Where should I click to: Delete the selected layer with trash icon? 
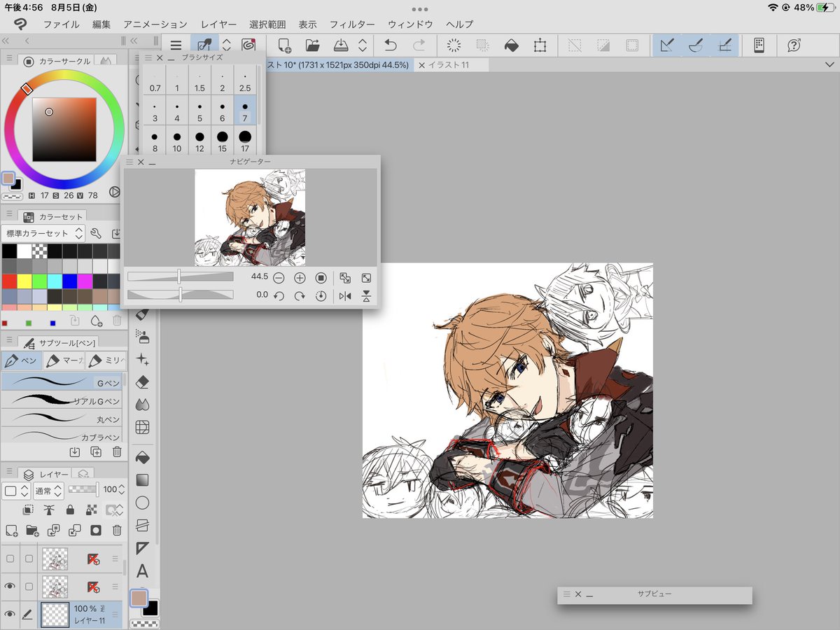(117, 530)
